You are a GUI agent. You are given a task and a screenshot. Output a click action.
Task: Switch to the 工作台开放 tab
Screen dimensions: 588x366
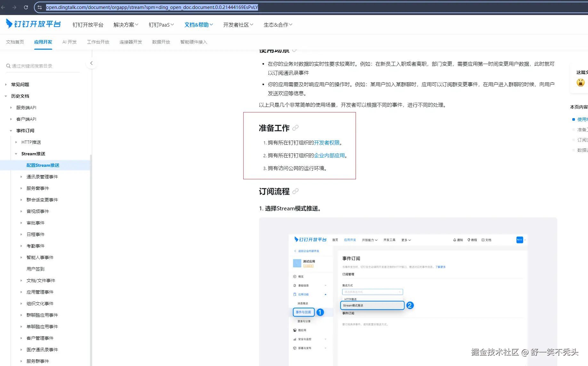coord(98,42)
